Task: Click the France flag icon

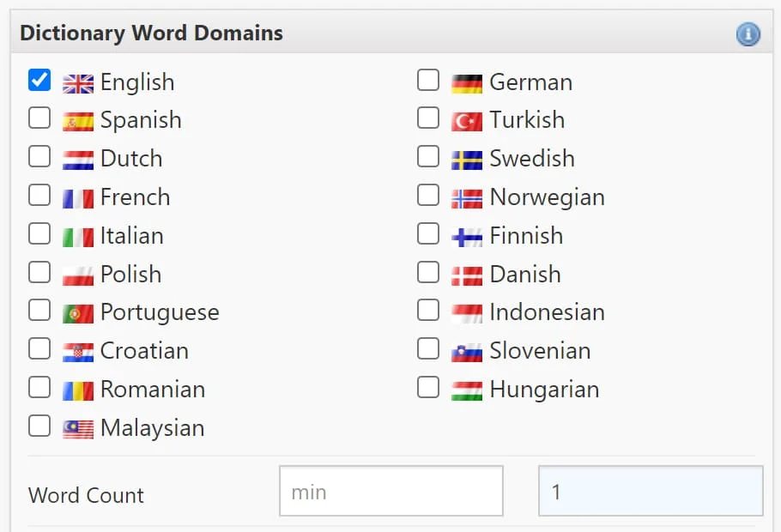Action: 78,199
